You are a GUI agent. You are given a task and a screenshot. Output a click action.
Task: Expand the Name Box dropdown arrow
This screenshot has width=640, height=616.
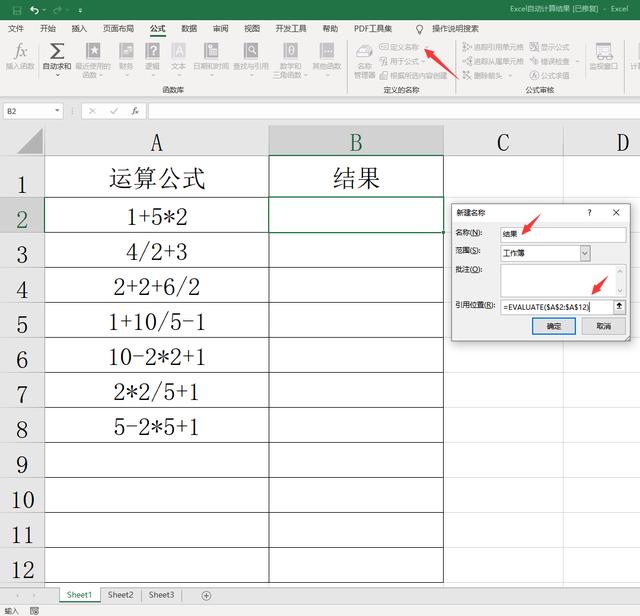tap(57, 111)
